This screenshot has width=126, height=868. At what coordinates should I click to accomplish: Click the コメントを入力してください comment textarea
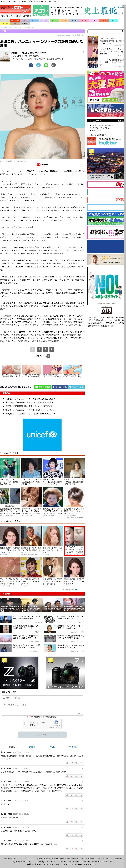42,708
